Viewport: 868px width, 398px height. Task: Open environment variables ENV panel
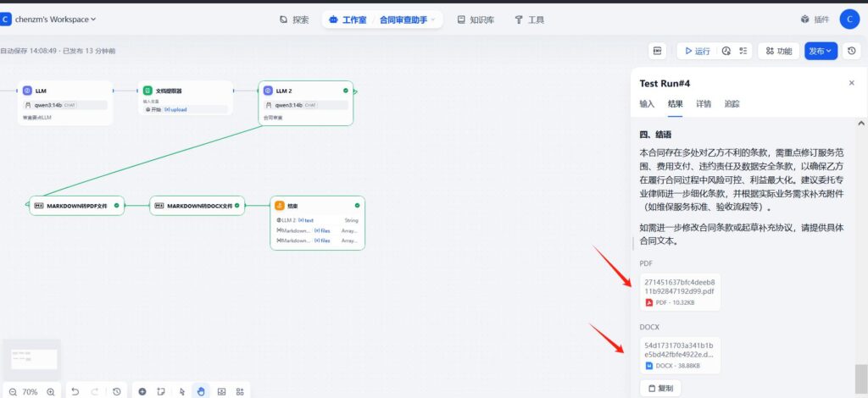coord(658,51)
